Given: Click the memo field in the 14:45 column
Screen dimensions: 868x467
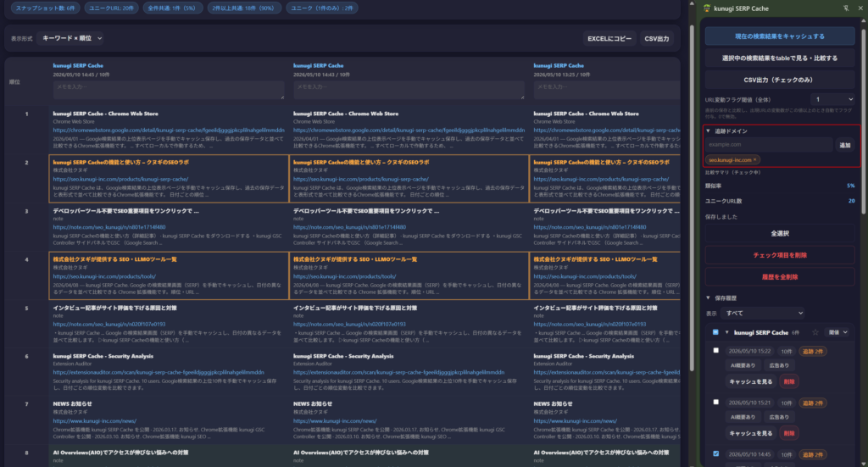Looking at the screenshot, I should pos(169,90).
